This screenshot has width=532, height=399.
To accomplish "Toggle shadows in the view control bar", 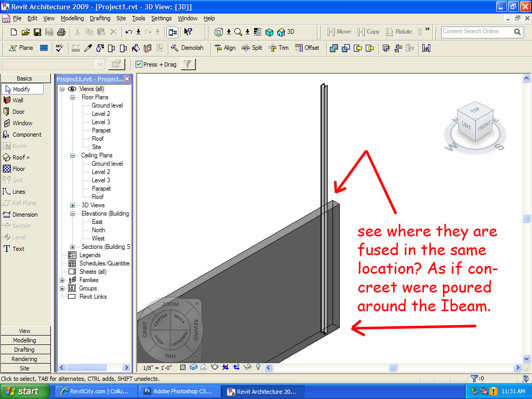I will pos(204,367).
